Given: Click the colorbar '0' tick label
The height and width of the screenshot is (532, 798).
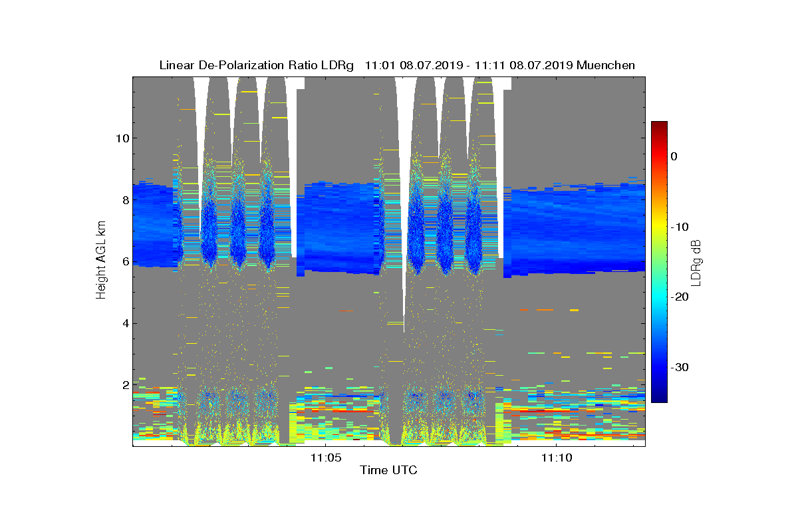Looking at the screenshot, I should pos(674,156).
